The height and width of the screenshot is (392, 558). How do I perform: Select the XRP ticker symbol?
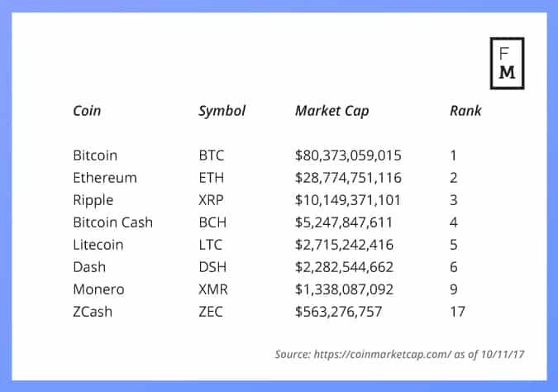coord(212,200)
